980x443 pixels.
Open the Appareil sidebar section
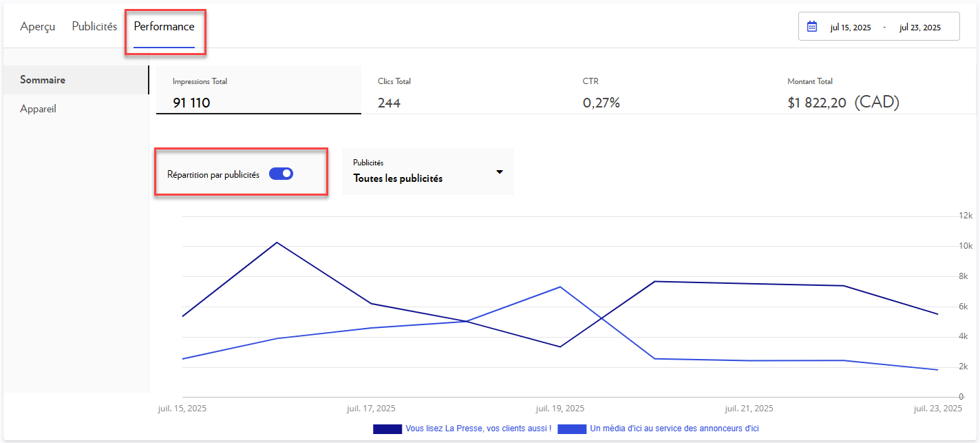point(39,109)
